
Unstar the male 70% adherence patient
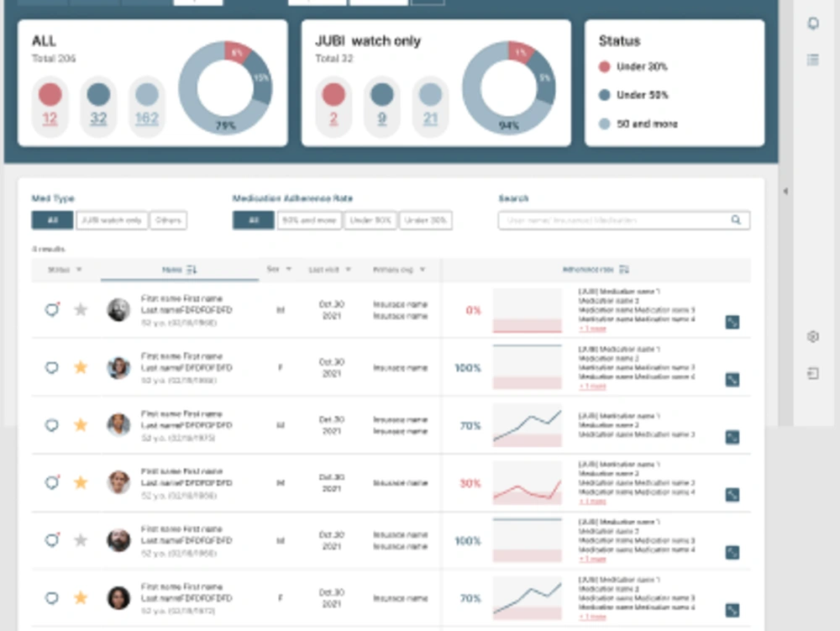click(x=81, y=425)
